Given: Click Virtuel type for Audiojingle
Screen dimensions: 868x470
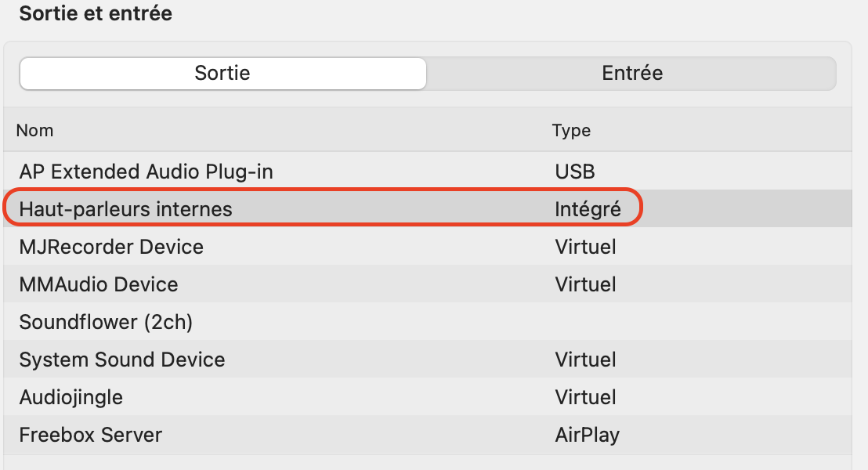Looking at the screenshot, I should [x=585, y=397].
